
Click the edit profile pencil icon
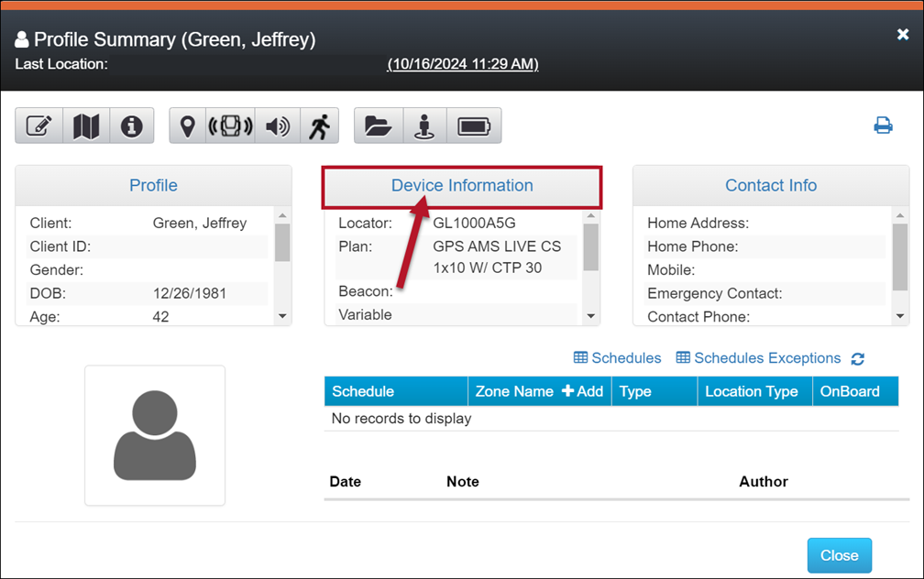click(x=38, y=126)
